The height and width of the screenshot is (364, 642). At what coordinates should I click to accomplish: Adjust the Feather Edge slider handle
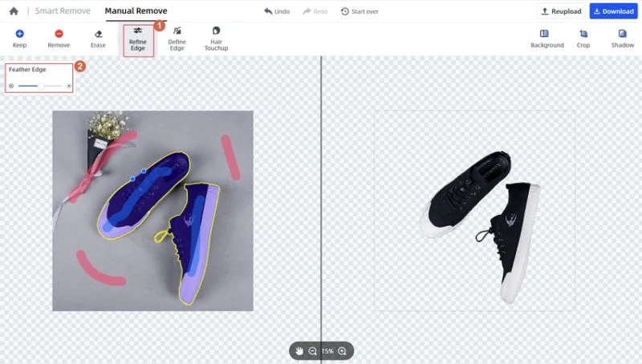pyautogui.click(x=41, y=86)
